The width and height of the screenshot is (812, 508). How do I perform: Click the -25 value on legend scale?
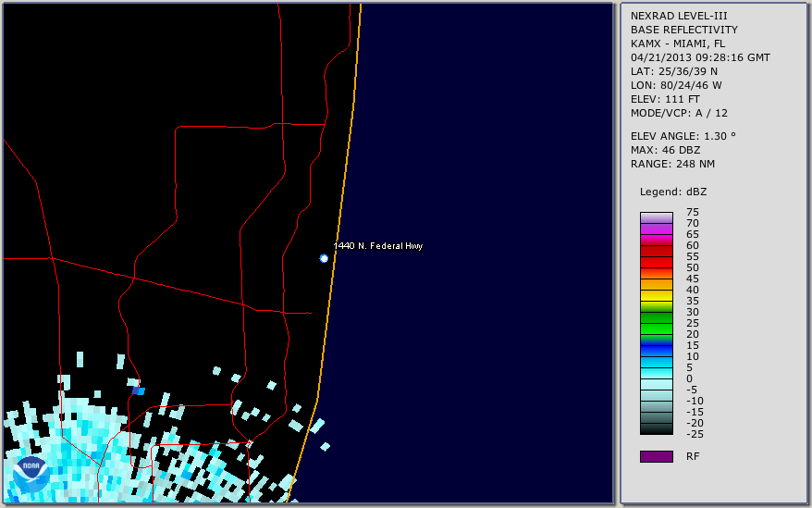pyautogui.click(x=695, y=434)
